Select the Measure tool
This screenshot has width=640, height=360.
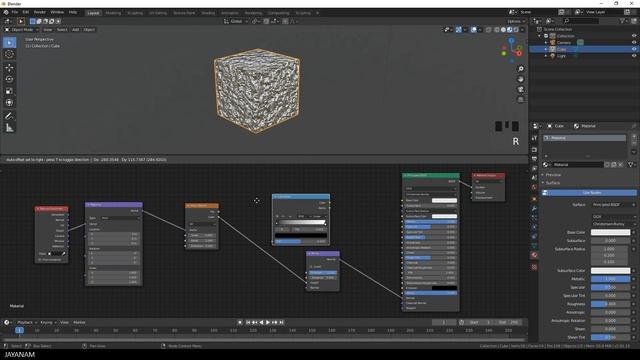(x=9, y=128)
